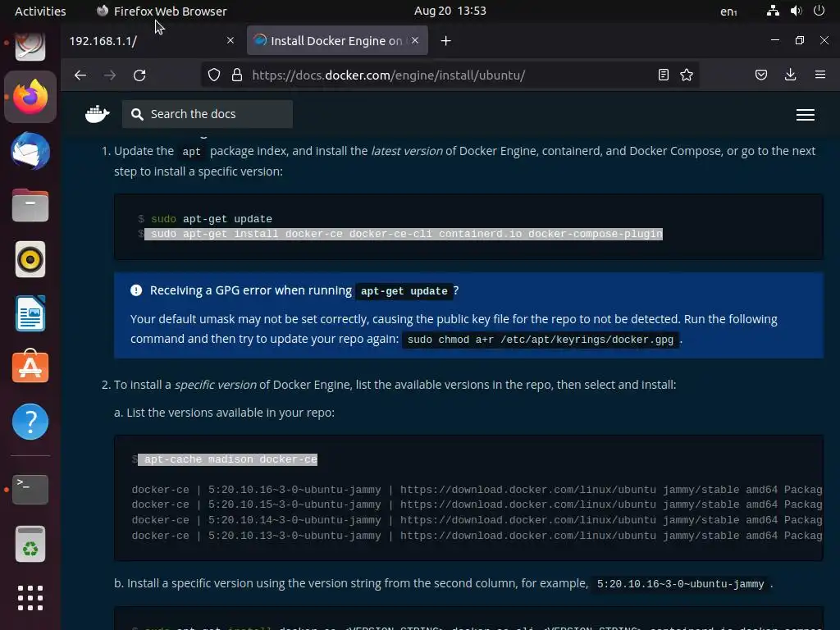This screenshot has width=840, height=630.
Task: Open the Firefox Web Browser app menu
Action: (162, 11)
